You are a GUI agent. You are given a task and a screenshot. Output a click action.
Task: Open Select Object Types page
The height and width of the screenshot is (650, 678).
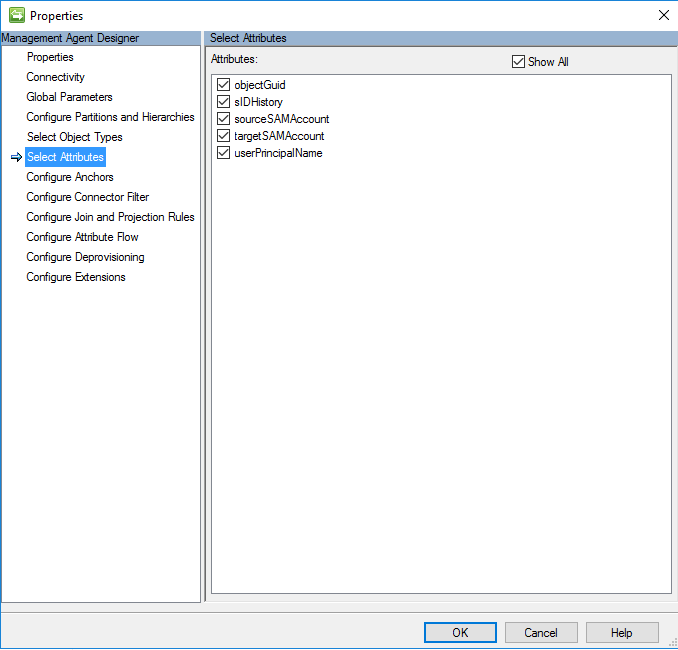pos(74,137)
